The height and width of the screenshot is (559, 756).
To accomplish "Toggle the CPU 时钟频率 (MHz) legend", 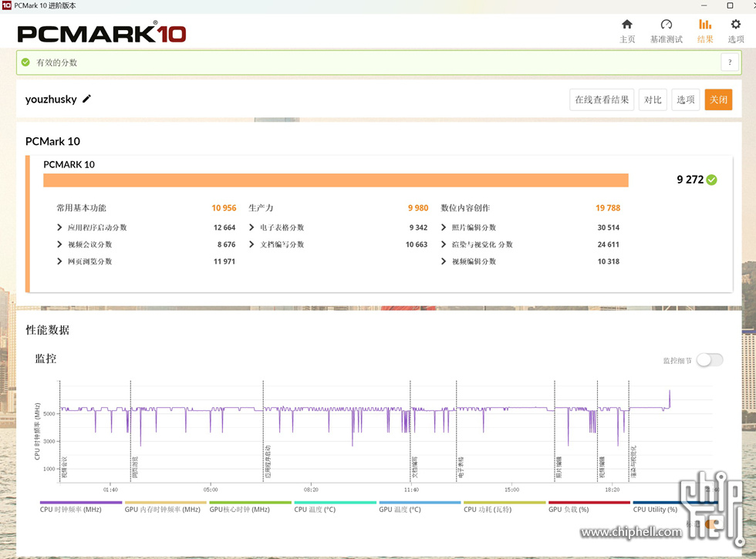I will tap(80, 507).
